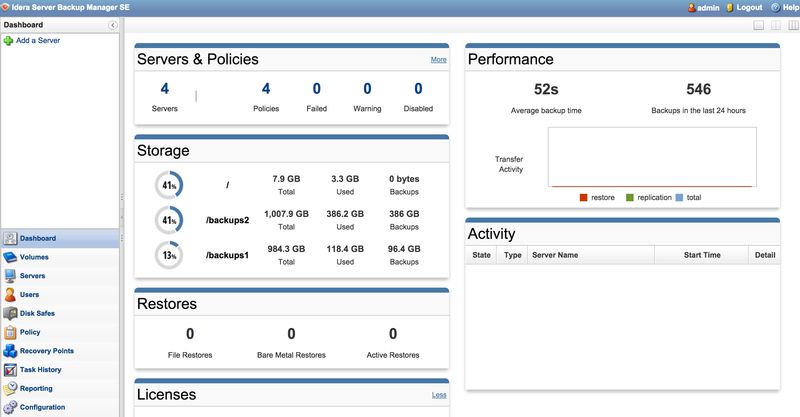Switch dashboard to single-column layout
The image size is (800, 417).
click(757, 25)
